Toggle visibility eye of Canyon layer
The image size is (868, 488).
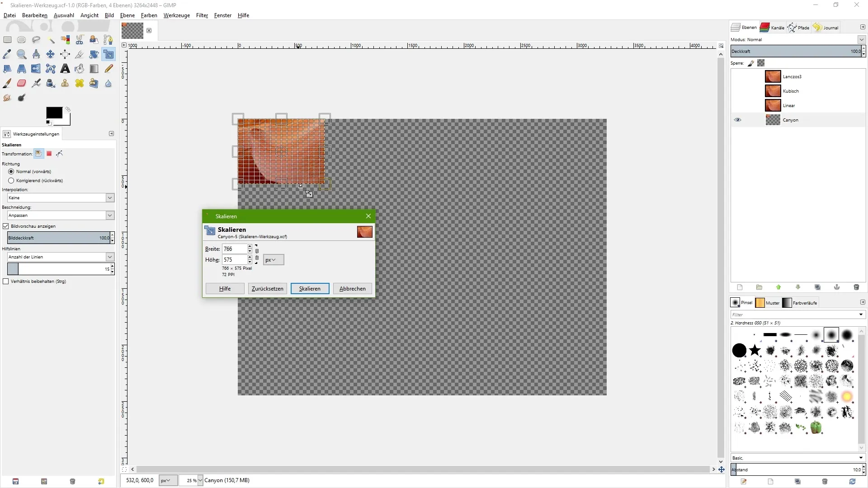(738, 120)
